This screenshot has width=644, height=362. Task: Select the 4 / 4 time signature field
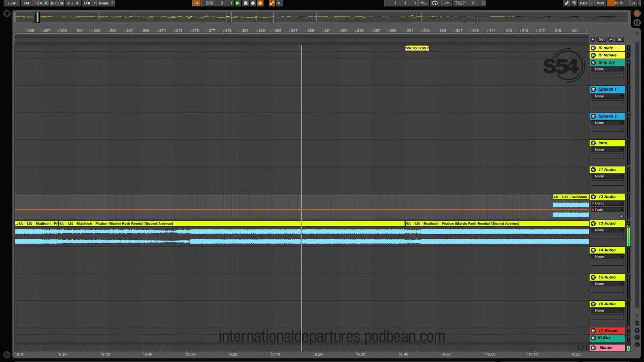73,3
